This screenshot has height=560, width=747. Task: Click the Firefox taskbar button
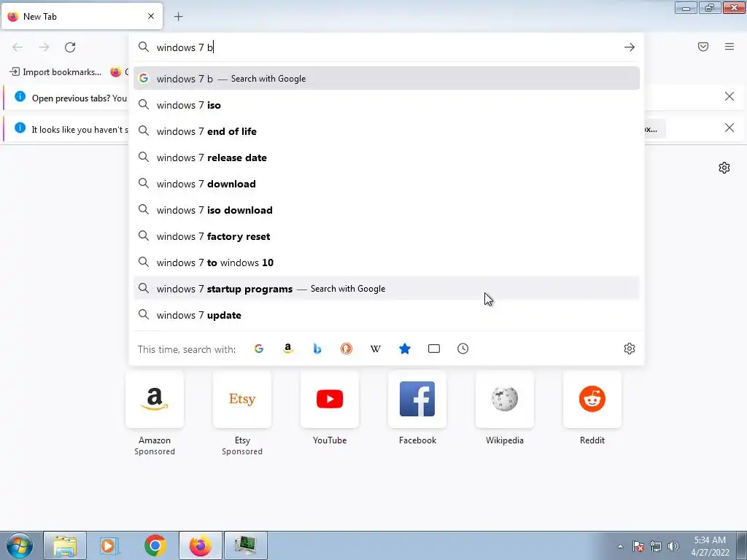(x=201, y=545)
